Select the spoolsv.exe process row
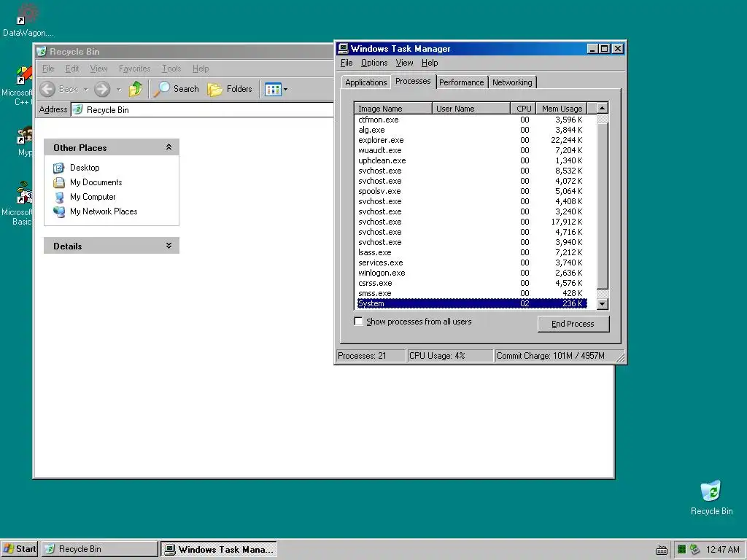Screen dimensions: 747x560 (472, 191)
